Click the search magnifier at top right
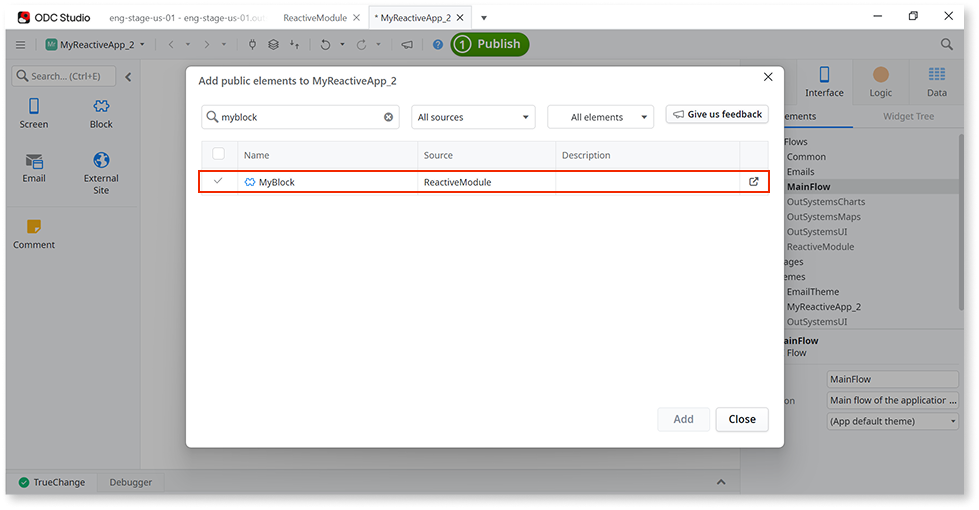Screen dimensions: 979x510 [947, 44]
